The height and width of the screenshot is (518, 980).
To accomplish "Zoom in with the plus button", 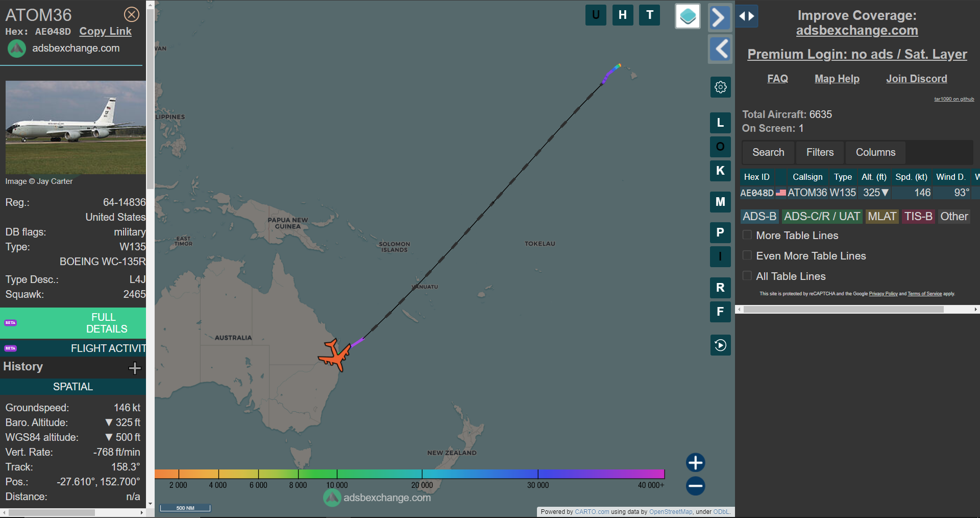I will (x=695, y=463).
